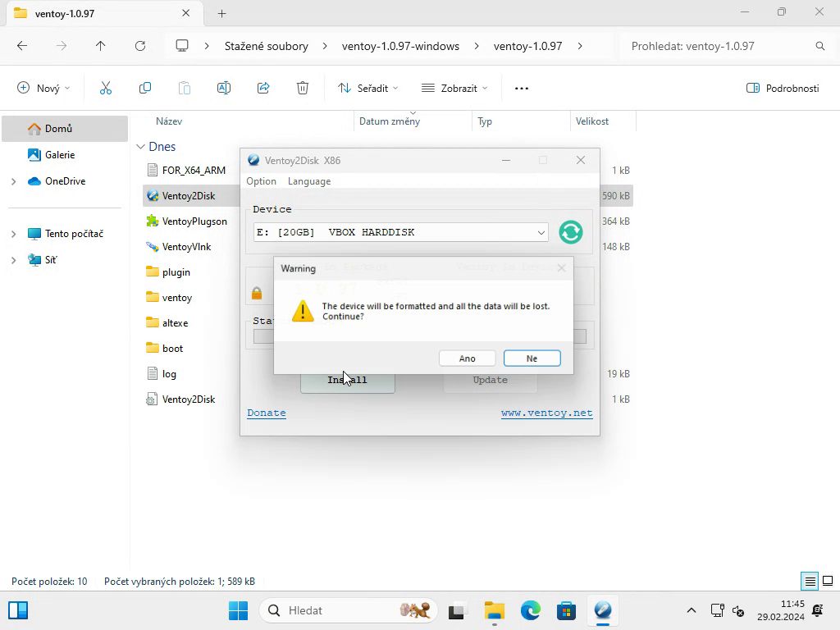Image resolution: width=840 pixels, height=630 pixels.
Task: Click the Copy icon in toolbar
Action: [x=145, y=88]
